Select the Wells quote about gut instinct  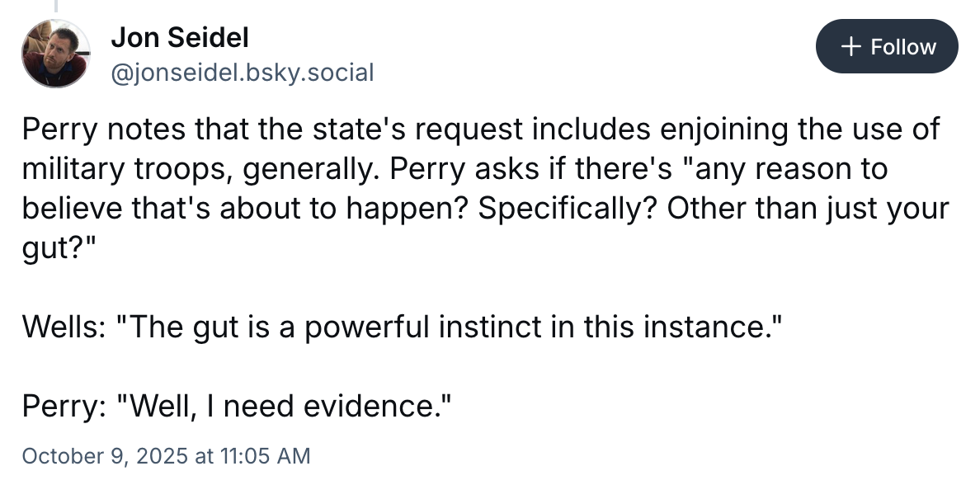tap(400, 327)
